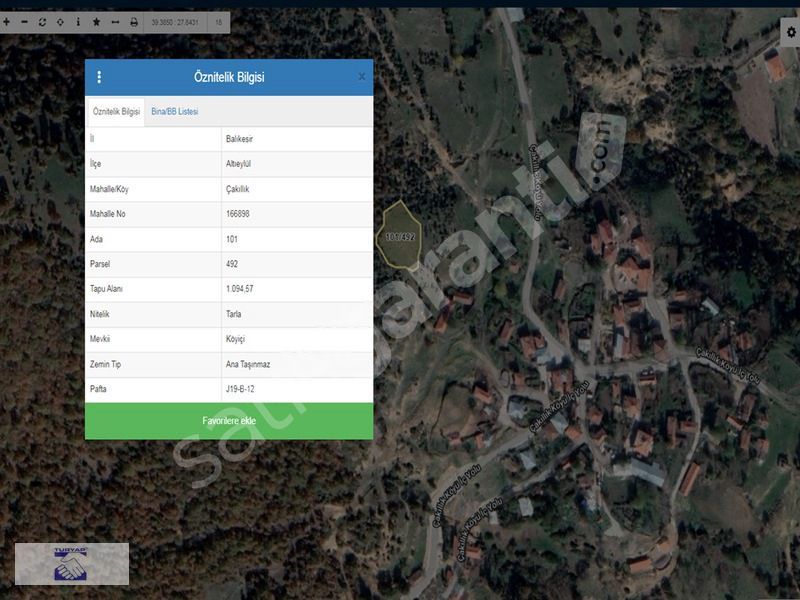The height and width of the screenshot is (600, 800).
Task: Open the map settings gear
Action: pos(791,32)
